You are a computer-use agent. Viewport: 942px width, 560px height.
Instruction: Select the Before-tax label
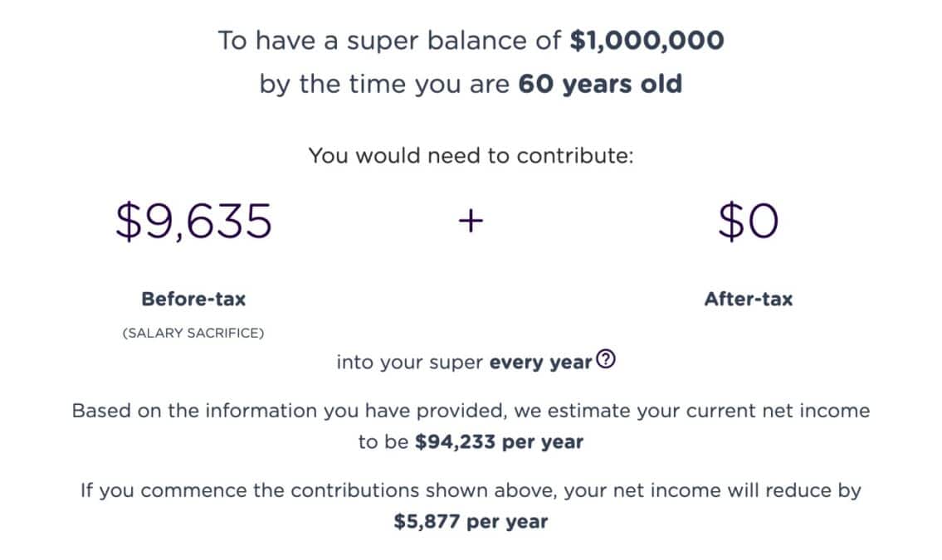pyautogui.click(x=193, y=299)
